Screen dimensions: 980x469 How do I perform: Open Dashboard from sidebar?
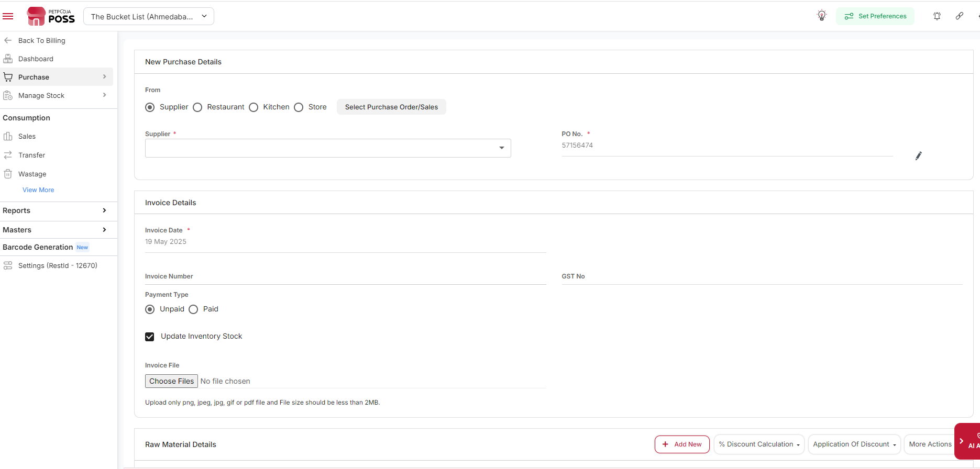pos(36,59)
